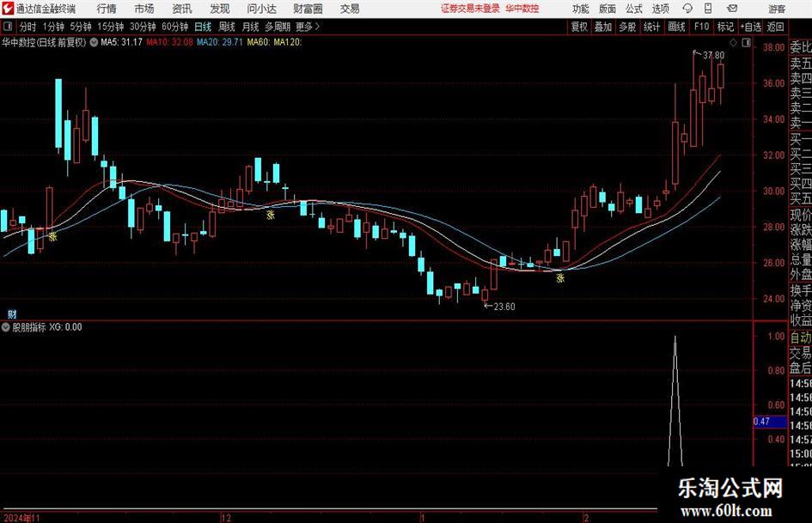Click the MA120 label
Screen dimensions: 812x523
(287, 42)
